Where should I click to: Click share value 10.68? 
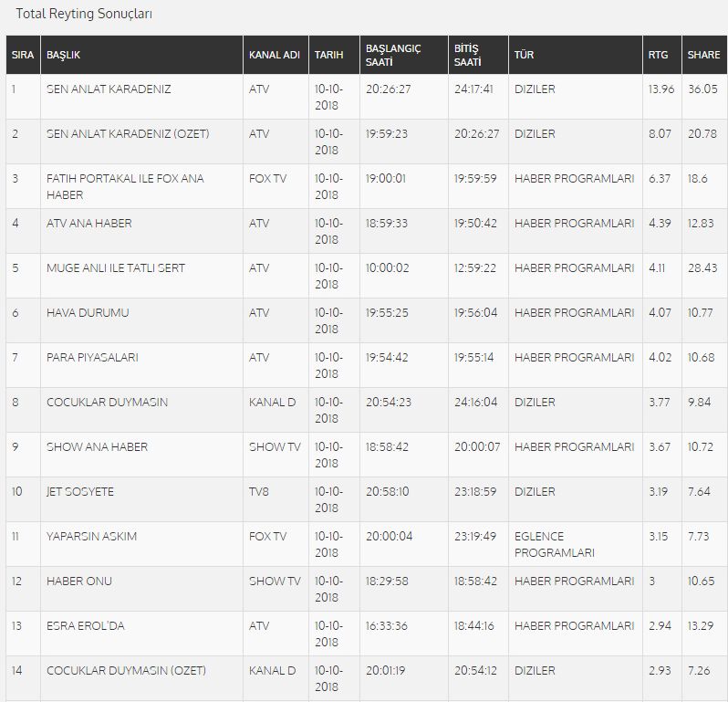[701, 357]
